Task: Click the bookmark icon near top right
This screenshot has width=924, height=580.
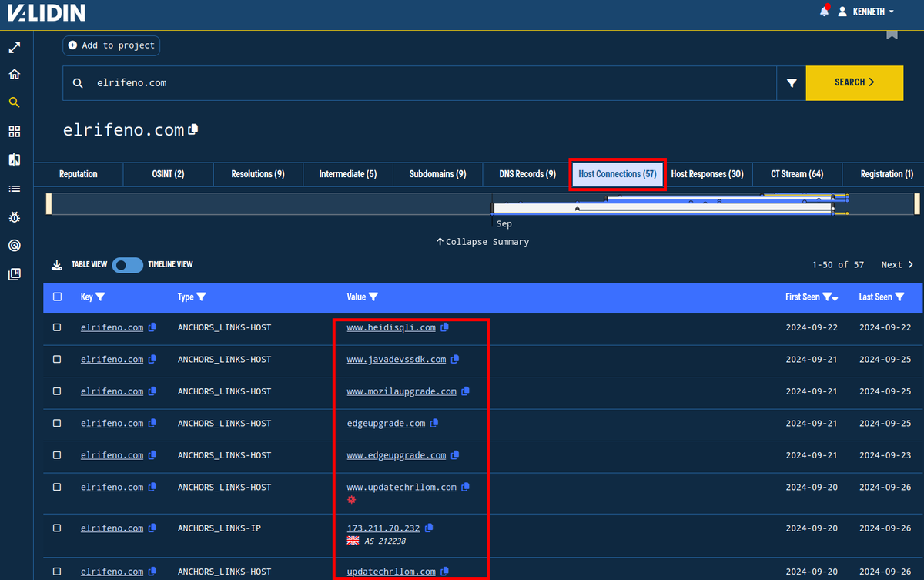Action: point(892,35)
